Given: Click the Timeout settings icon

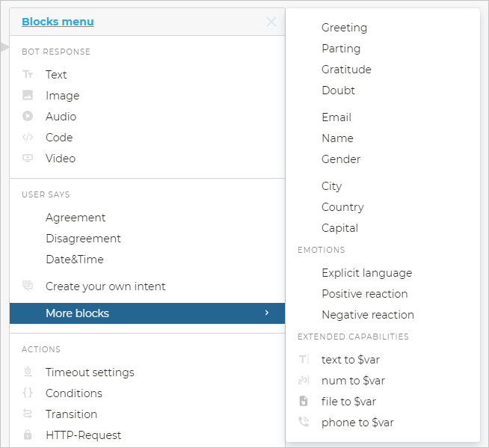Looking at the screenshot, I should coord(28,372).
